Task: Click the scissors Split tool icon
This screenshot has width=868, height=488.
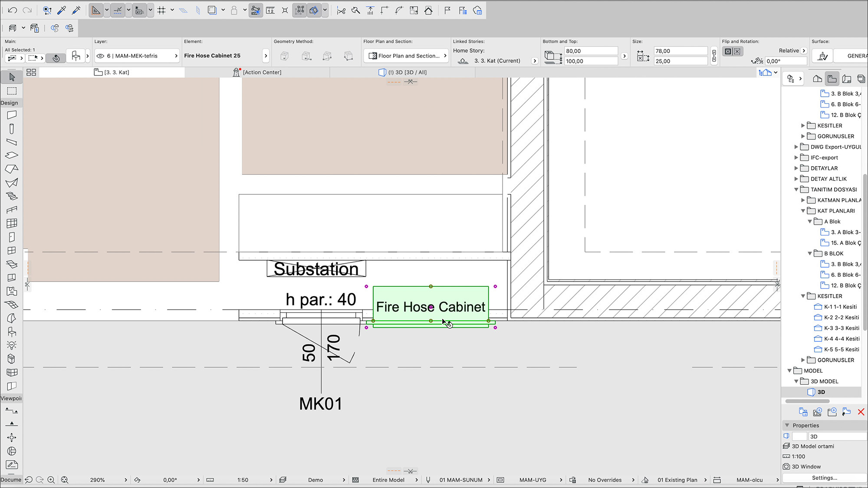Action: coord(341,10)
